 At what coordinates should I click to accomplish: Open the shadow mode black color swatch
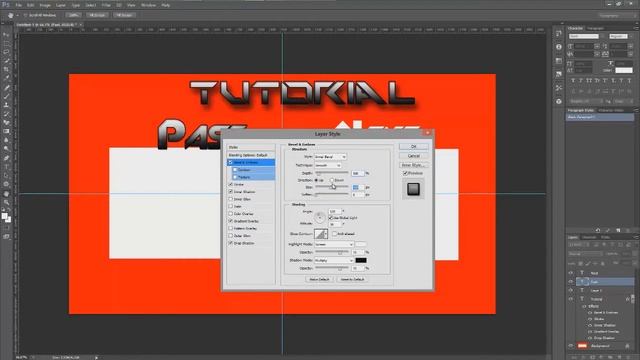(x=361, y=260)
